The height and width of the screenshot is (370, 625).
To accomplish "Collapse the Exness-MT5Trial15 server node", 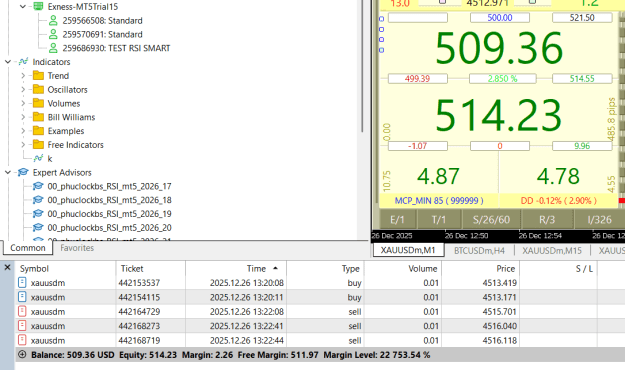I will point(23,6).
